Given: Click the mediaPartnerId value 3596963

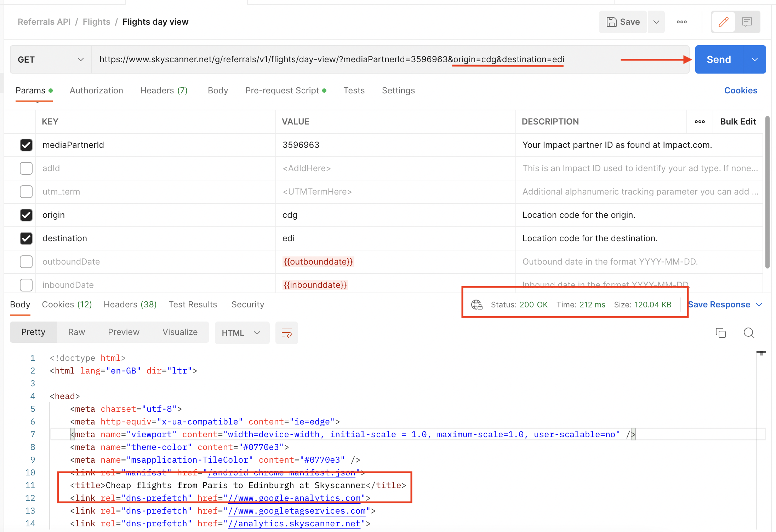Looking at the screenshot, I should pos(301,145).
